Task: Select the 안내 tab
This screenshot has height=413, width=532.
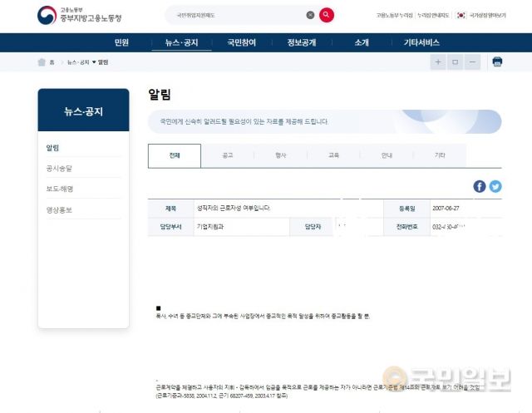Action: point(387,155)
